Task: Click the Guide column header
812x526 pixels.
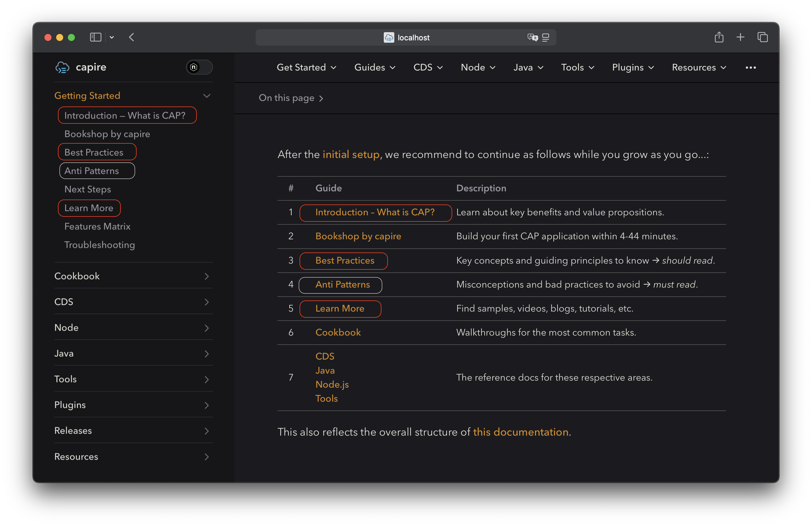Action: point(328,188)
